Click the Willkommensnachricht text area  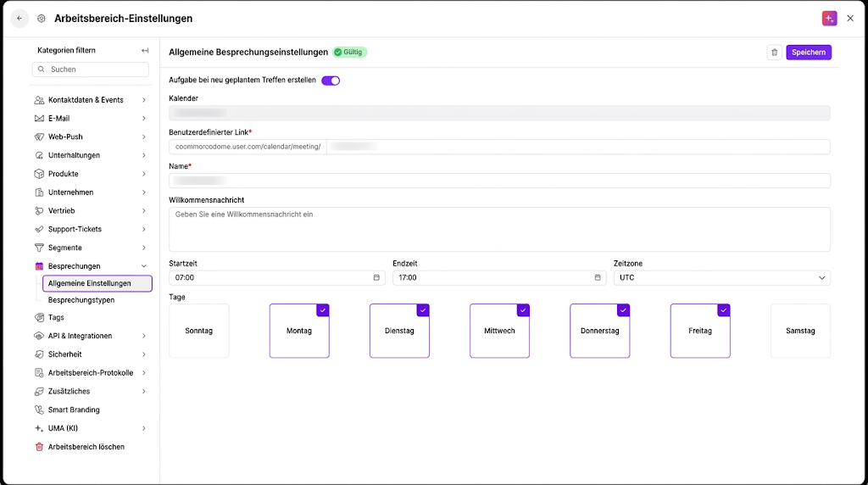499,229
